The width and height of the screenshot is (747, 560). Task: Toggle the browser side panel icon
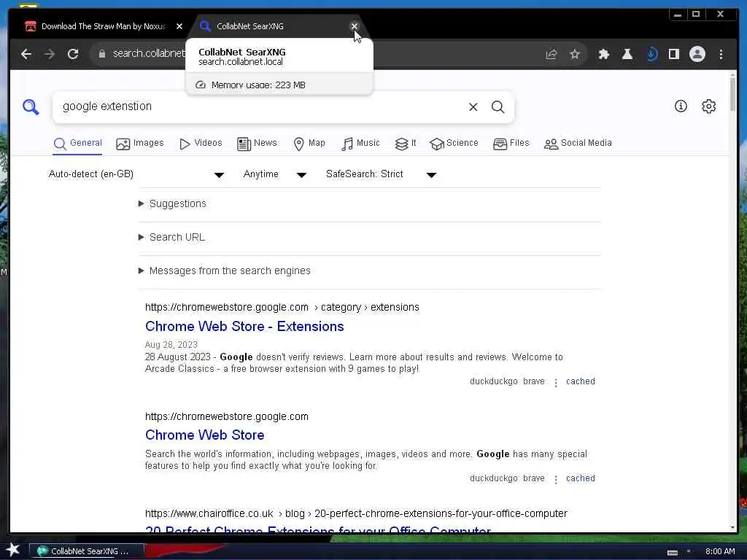[x=674, y=54]
